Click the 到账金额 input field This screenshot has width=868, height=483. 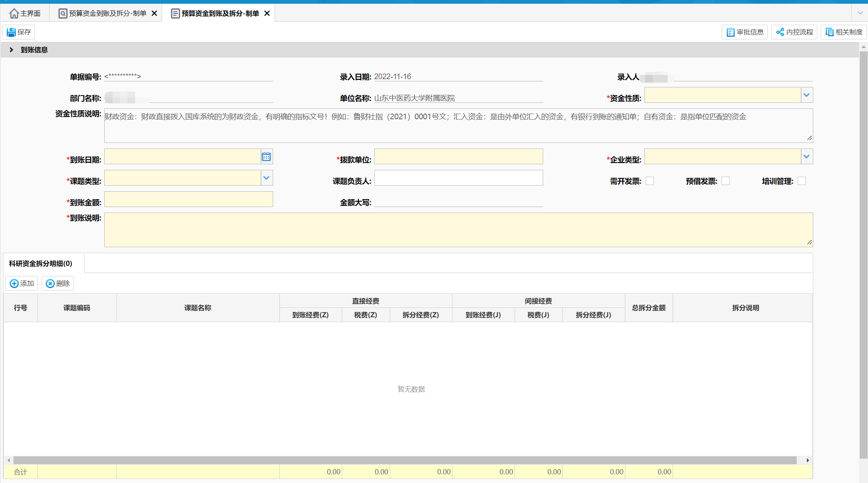[x=188, y=199]
